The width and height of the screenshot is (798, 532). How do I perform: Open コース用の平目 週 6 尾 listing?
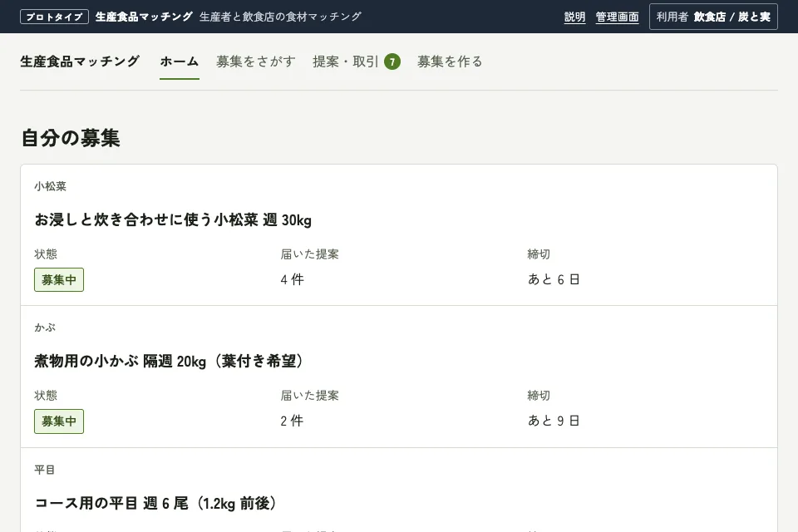point(158,503)
